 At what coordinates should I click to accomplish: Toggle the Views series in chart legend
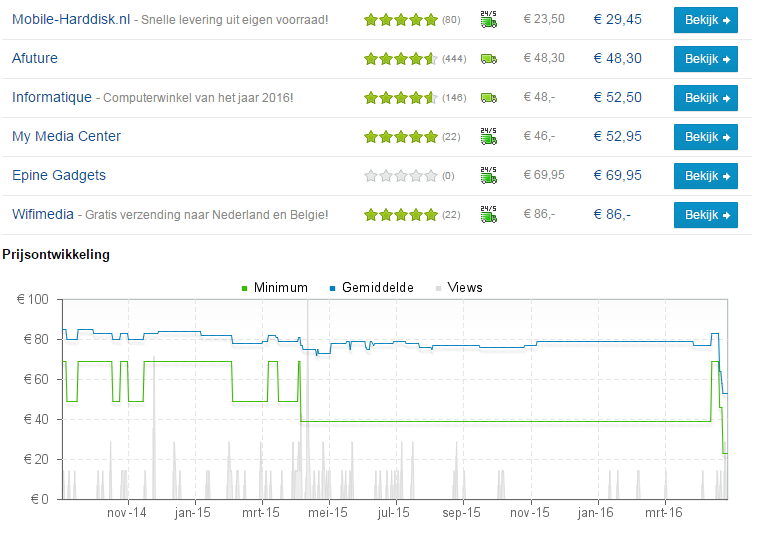point(459,287)
